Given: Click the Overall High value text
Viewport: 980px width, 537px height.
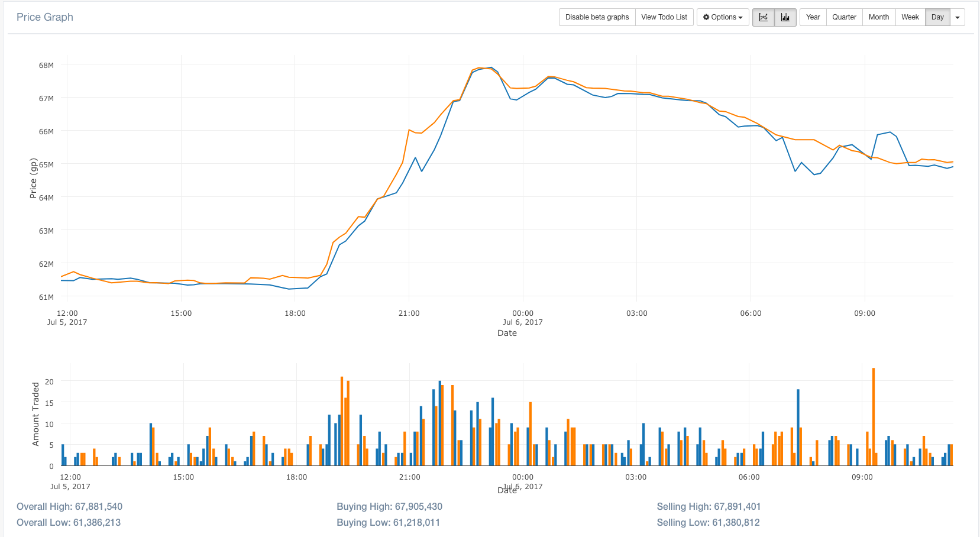Looking at the screenshot, I should coord(70,507).
